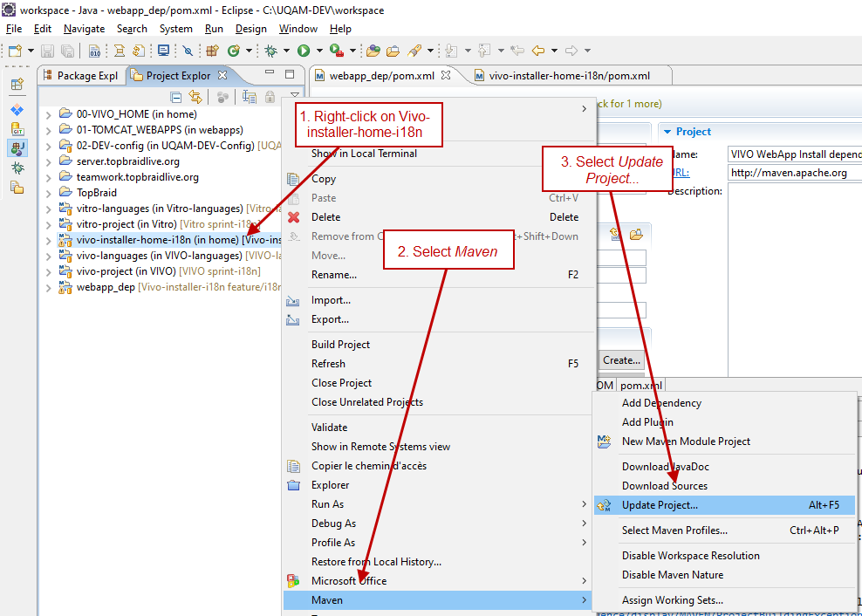
Task: Switch to the Java perspective icon
Action: click(17, 148)
